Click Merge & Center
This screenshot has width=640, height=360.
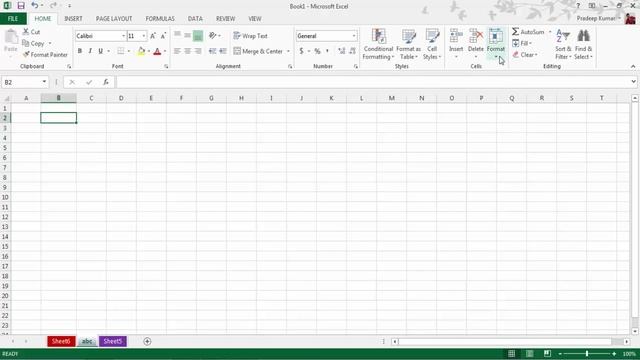coord(258,51)
